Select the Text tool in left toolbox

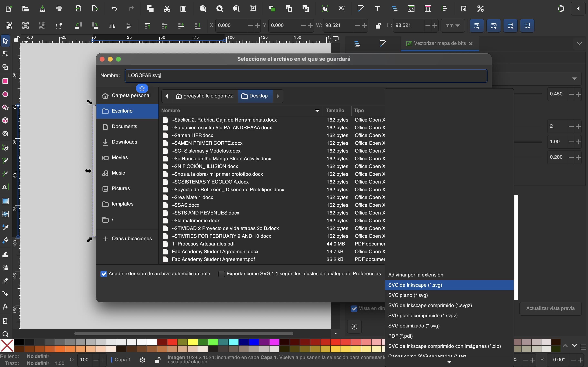(x=5, y=187)
